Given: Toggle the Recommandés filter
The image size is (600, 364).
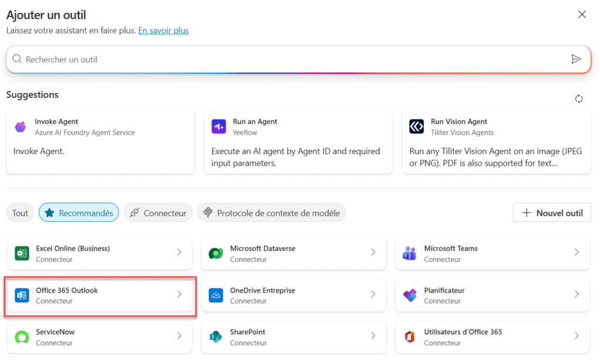Looking at the screenshot, I should tap(79, 213).
